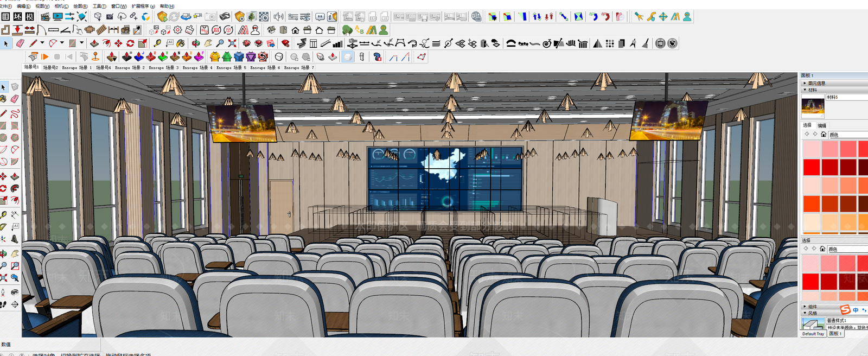Screen dimensions: 868x356
Task: Select the Freehand drawing tool
Action: [x=15, y=113]
